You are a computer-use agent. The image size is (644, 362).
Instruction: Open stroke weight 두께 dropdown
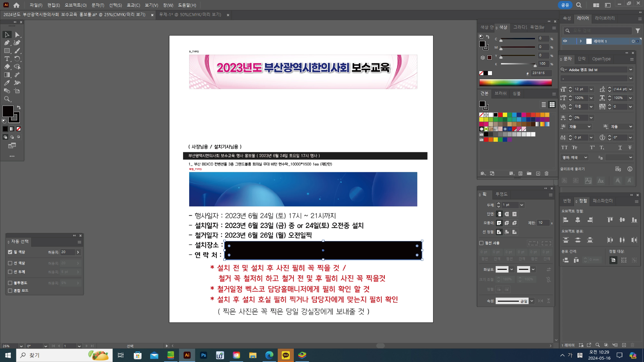pos(522,205)
